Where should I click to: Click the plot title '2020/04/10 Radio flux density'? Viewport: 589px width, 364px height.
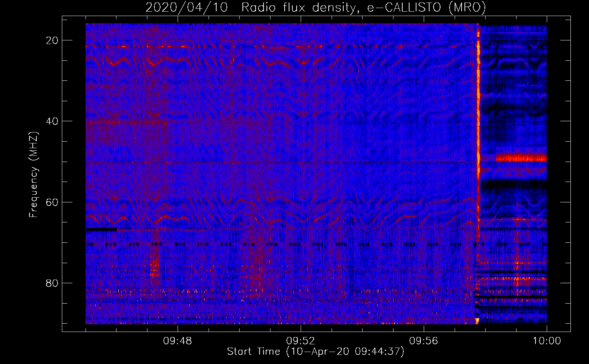pyautogui.click(x=316, y=7)
